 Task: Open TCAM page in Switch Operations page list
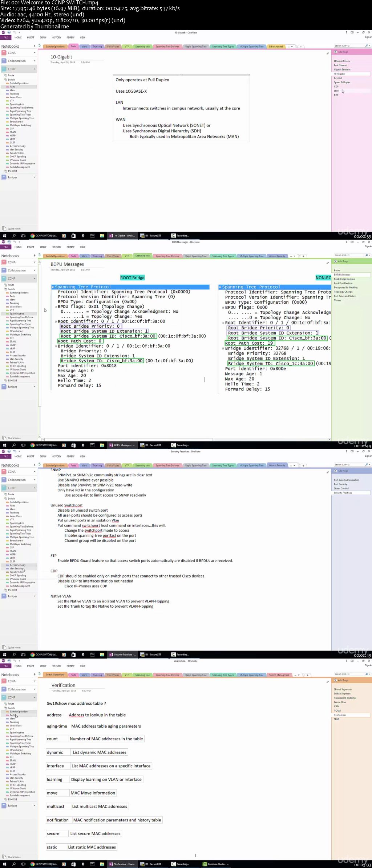tap(337, 711)
